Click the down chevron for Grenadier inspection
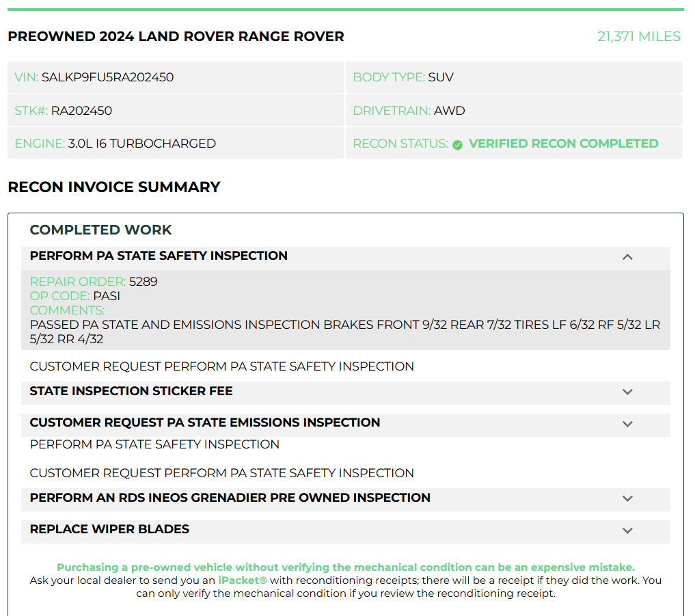Image resolution: width=695 pixels, height=616 pixels. pyautogui.click(x=627, y=498)
